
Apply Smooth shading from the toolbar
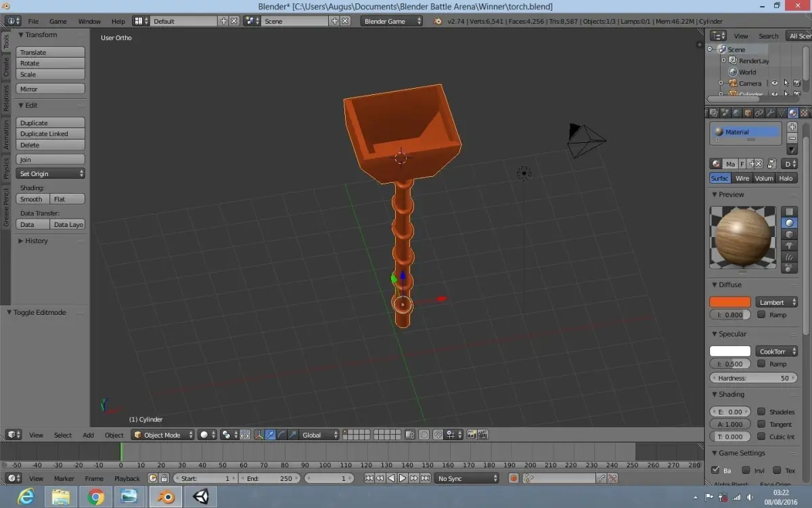point(31,199)
